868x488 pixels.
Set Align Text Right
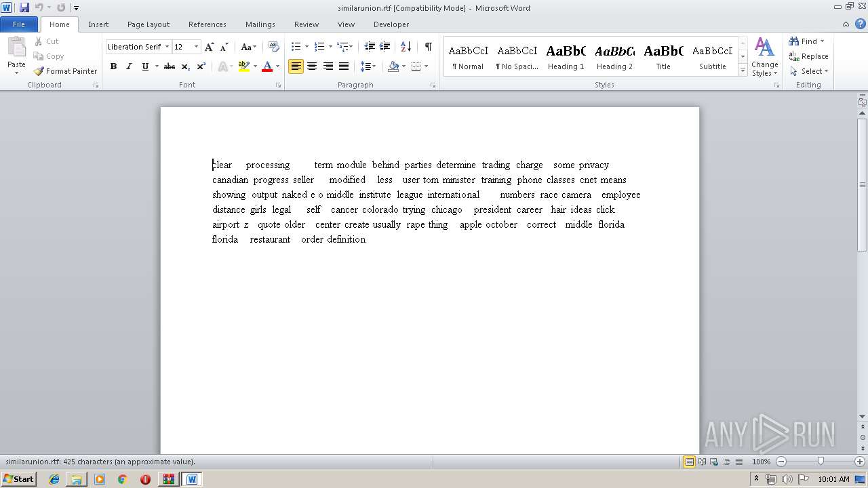328,66
